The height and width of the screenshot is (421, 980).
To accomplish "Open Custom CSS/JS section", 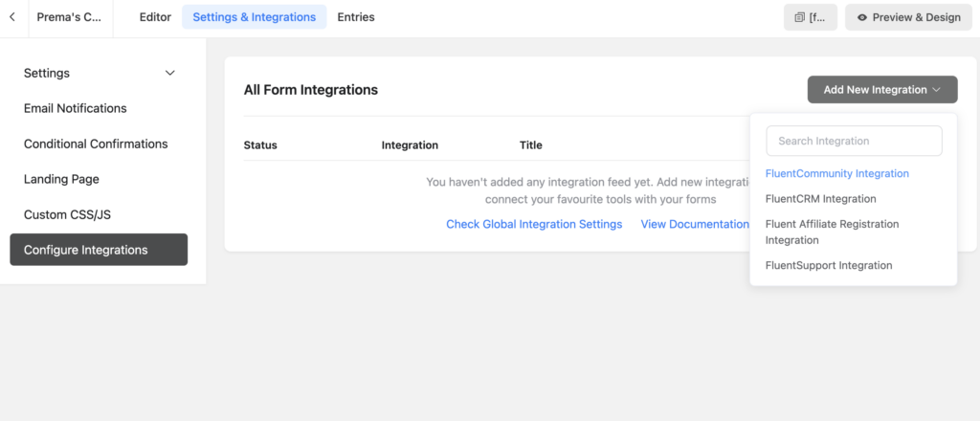I will (x=68, y=215).
